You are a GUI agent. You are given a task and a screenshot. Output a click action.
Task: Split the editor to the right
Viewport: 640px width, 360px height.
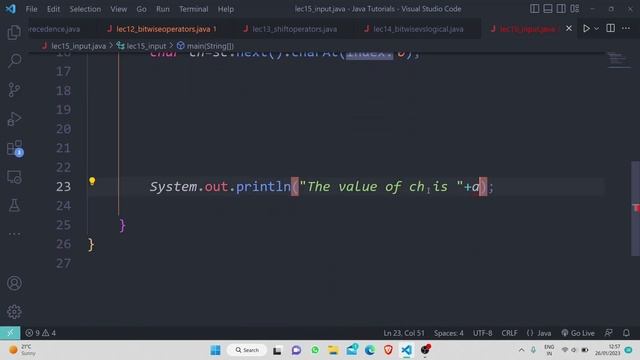click(x=611, y=28)
